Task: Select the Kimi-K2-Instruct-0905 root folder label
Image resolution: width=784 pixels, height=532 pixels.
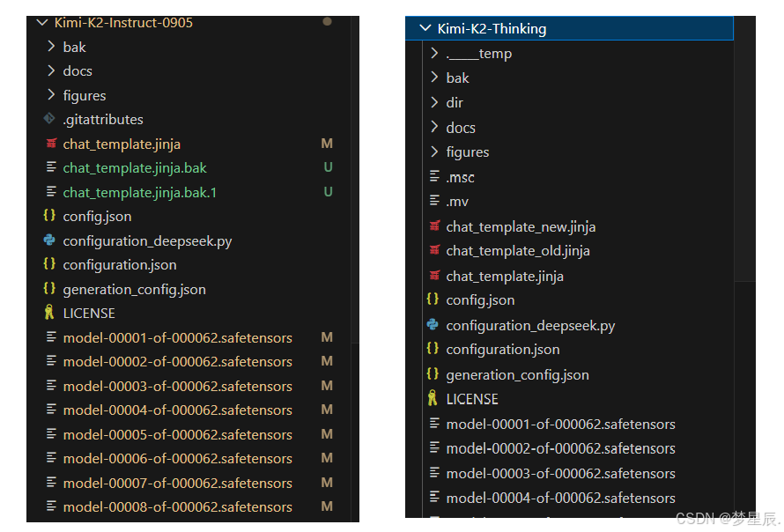Action: point(123,23)
